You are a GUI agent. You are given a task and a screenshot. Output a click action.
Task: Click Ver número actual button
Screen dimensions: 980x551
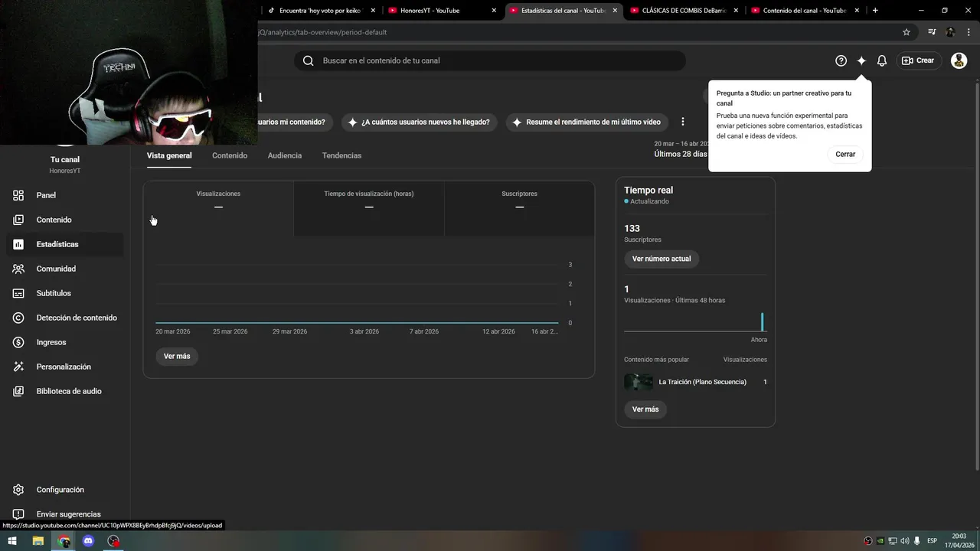(x=661, y=259)
